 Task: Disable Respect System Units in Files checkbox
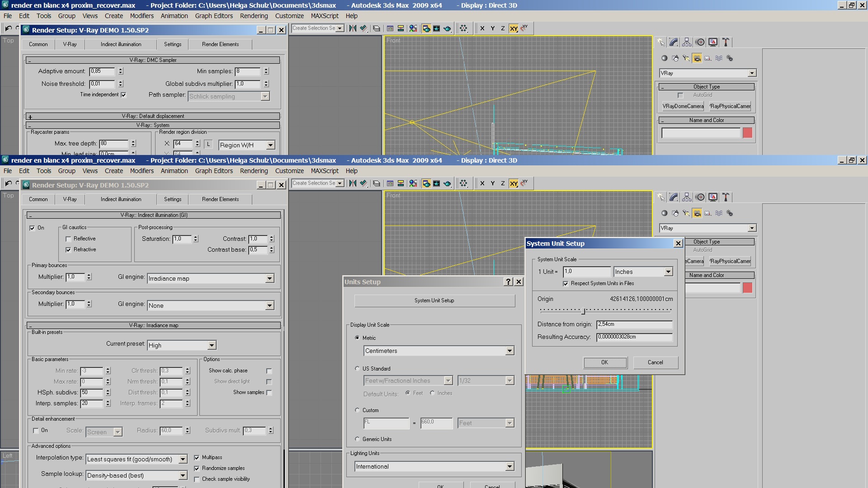(x=566, y=284)
